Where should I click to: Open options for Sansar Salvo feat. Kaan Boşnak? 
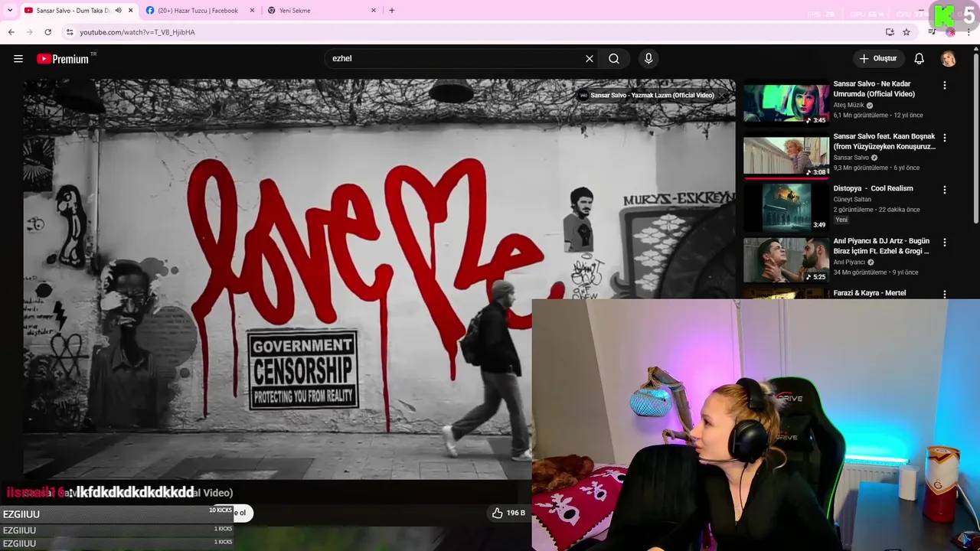pyautogui.click(x=944, y=138)
